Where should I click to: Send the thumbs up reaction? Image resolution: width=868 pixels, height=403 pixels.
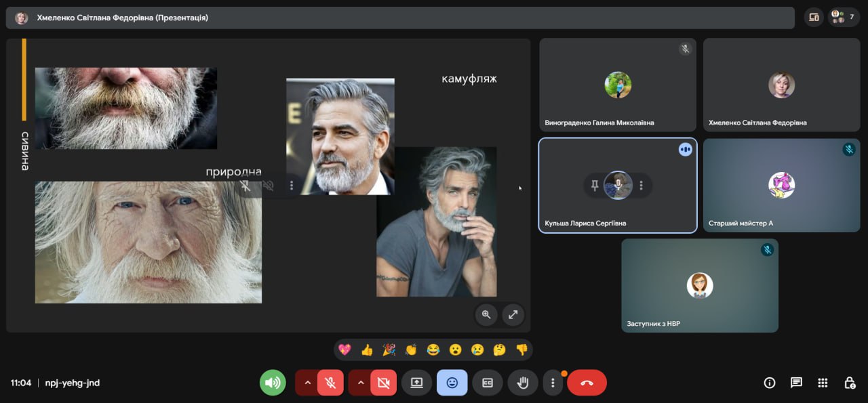pos(367,350)
